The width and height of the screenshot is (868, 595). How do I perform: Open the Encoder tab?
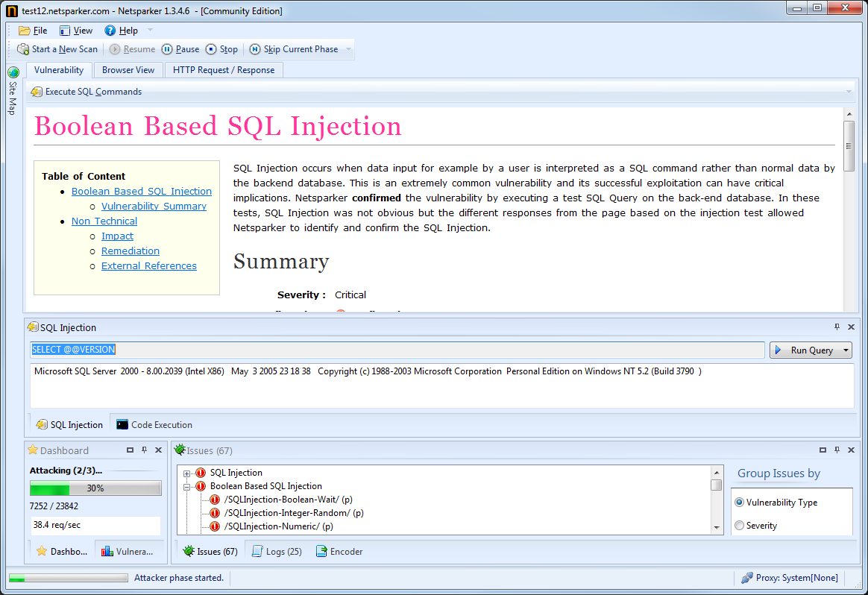339,551
